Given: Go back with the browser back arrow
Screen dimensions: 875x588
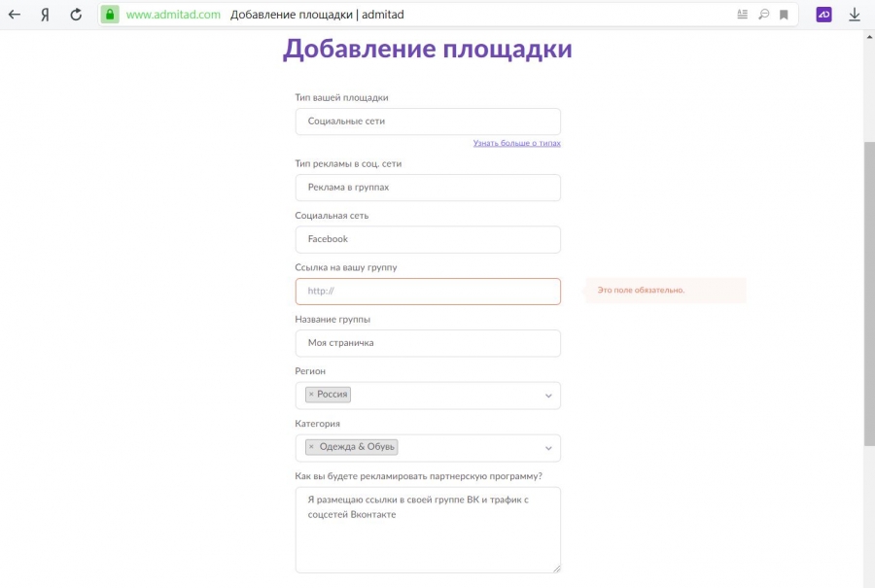Looking at the screenshot, I should [15, 15].
